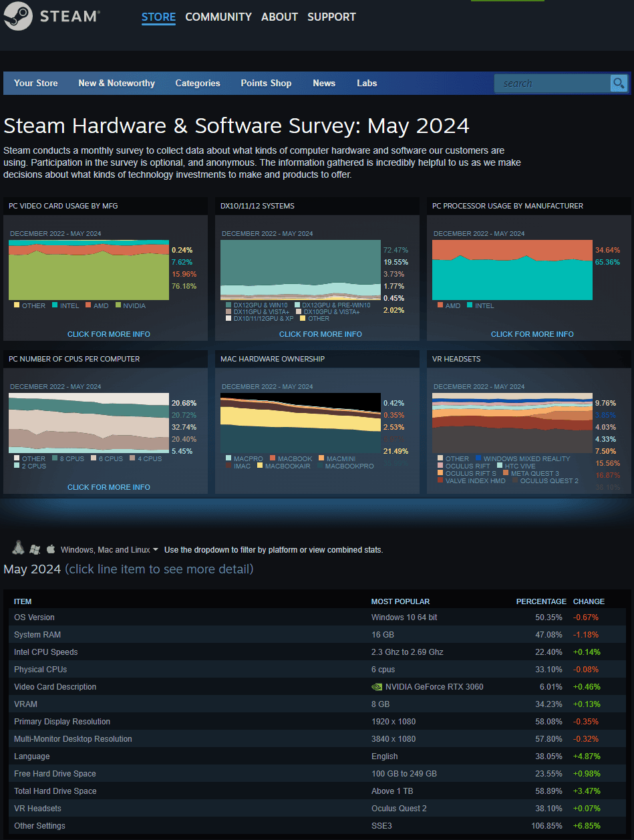Click the 76.18% NVIDIA share value

click(x=184, y=286)
